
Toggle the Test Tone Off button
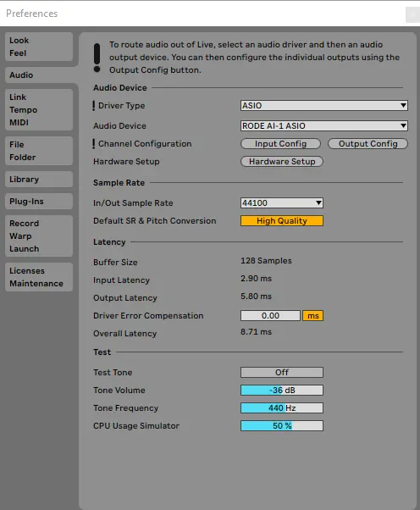coord(282,373)
